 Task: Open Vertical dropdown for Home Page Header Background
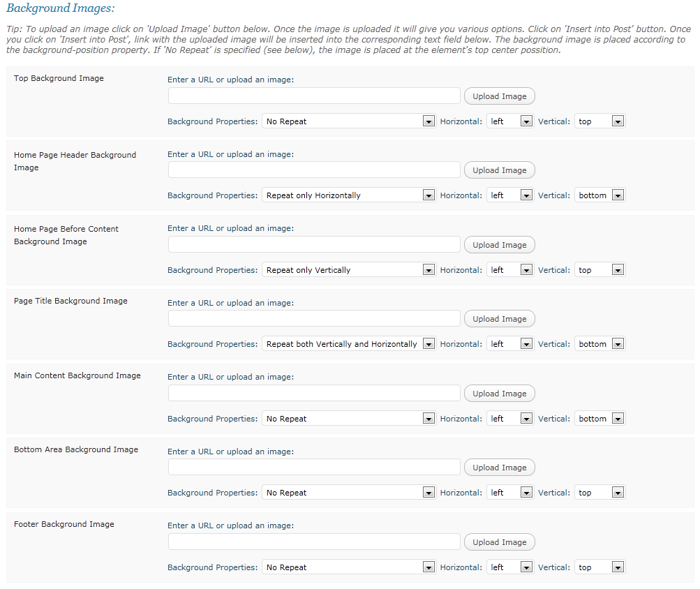click(600, 195)
